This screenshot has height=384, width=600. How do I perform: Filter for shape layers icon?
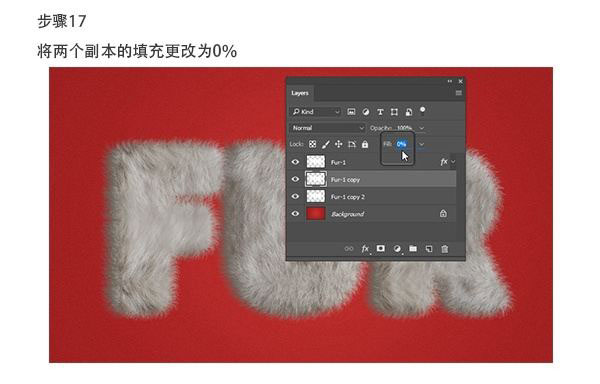pyautogui.click(x=394, y=112)
